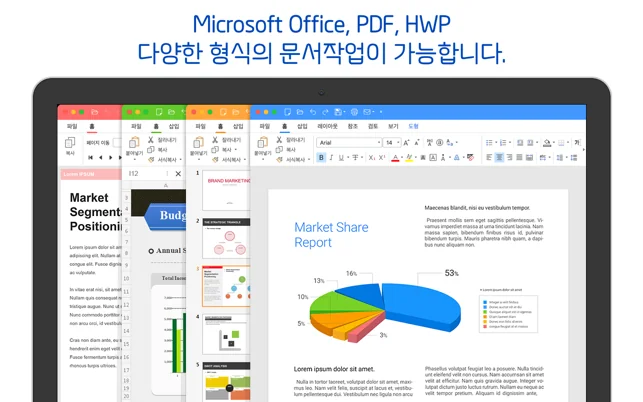Click the Save icon in blue window
The height and width of the screenshot is (402, 643).
tap(338, 112)
